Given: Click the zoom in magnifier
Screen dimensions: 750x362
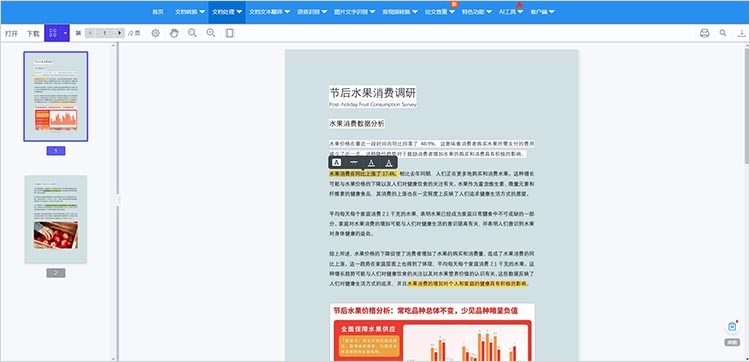Looking at the screenshot, I should point(210,33).
